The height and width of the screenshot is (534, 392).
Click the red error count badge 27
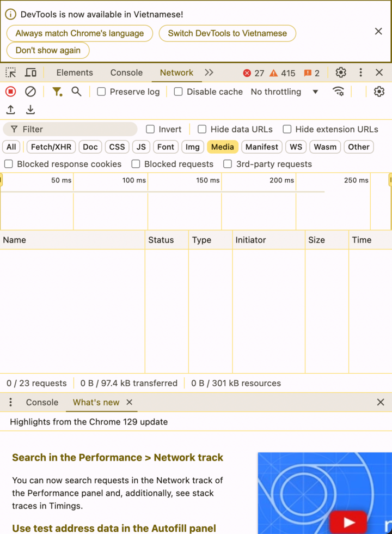pos(254,73)
